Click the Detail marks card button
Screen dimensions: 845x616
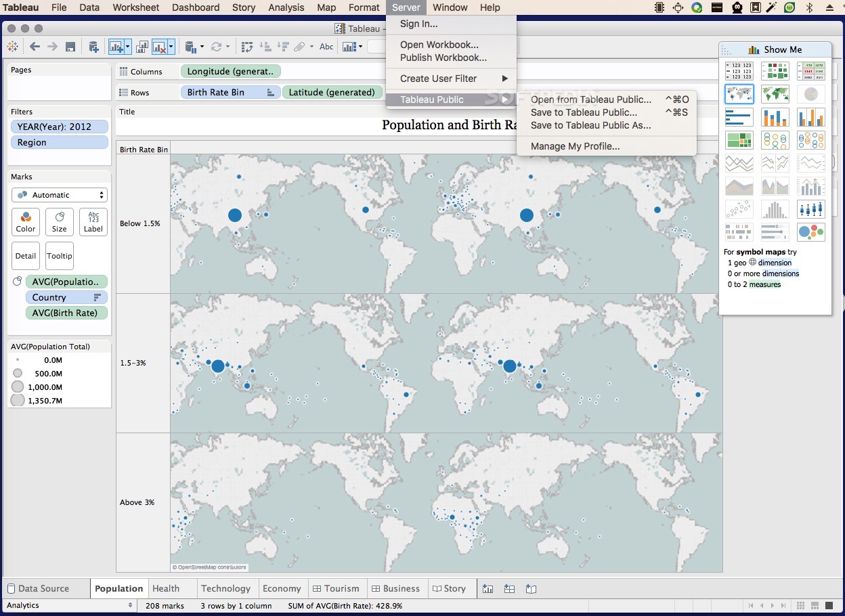pyautogui.click(x=26, y=256)
